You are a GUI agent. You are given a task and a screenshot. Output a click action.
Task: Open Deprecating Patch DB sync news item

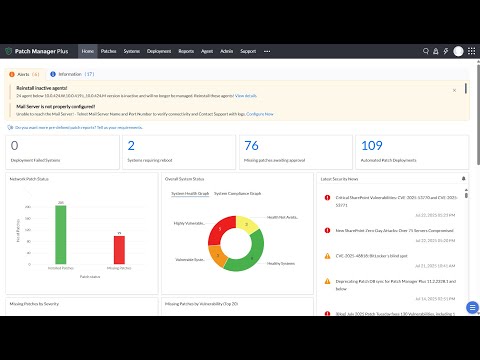396,285
